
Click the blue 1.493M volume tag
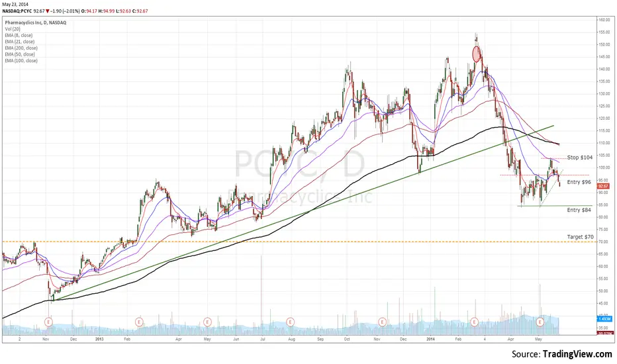(604, 319)
